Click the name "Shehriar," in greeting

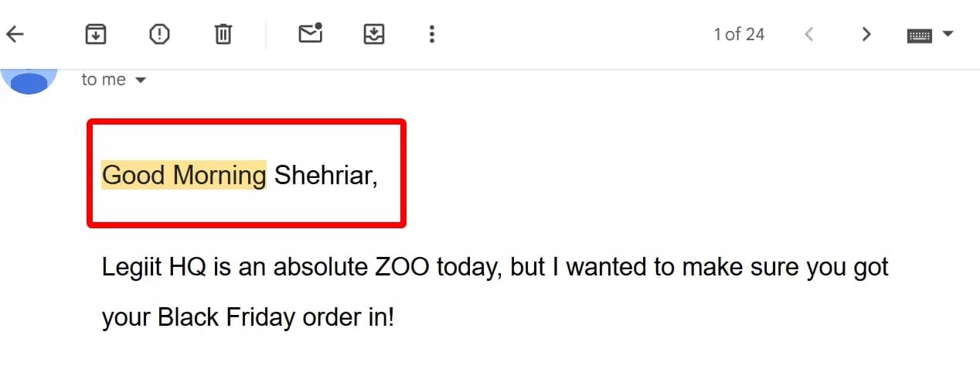326,176
